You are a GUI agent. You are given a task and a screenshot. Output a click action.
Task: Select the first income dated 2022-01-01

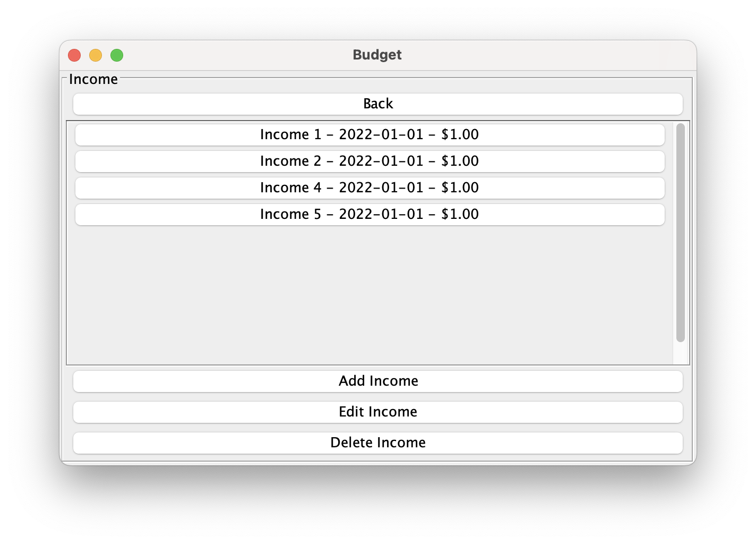click(x=370, y=134)
